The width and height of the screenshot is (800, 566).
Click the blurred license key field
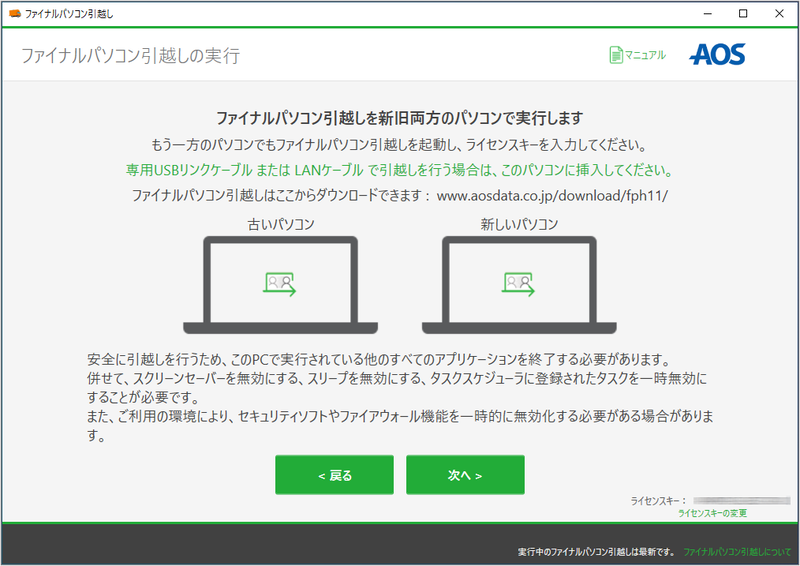pyautogui.click(x=742, y=501)
